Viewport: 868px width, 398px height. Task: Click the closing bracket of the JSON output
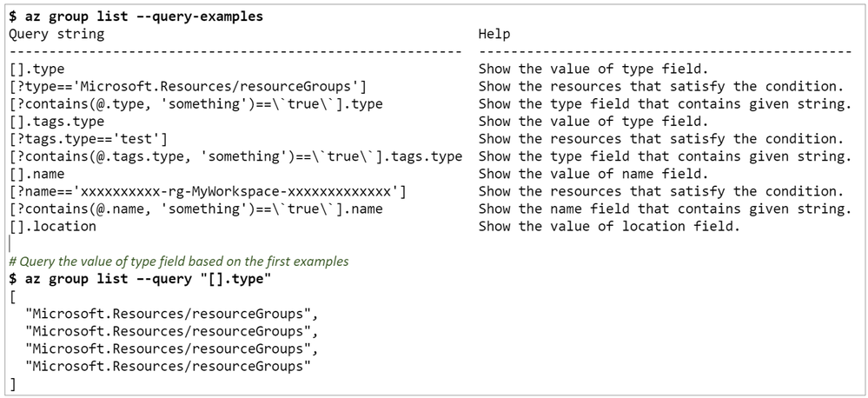pyautogui.click(x=13, y=383)
